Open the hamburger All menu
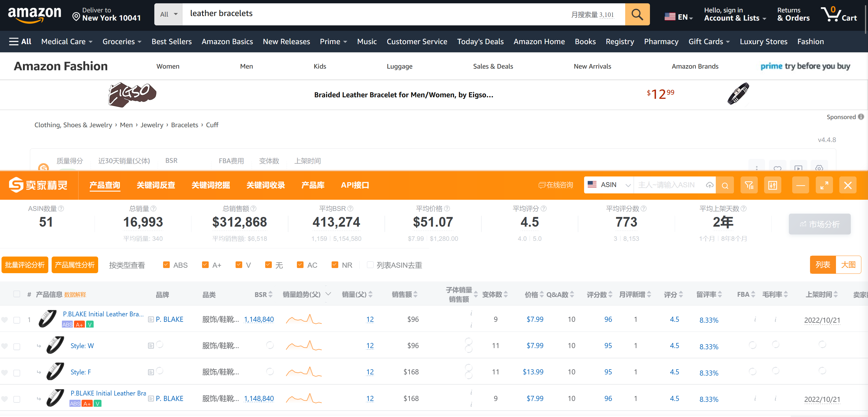 (x=20, y=41)
